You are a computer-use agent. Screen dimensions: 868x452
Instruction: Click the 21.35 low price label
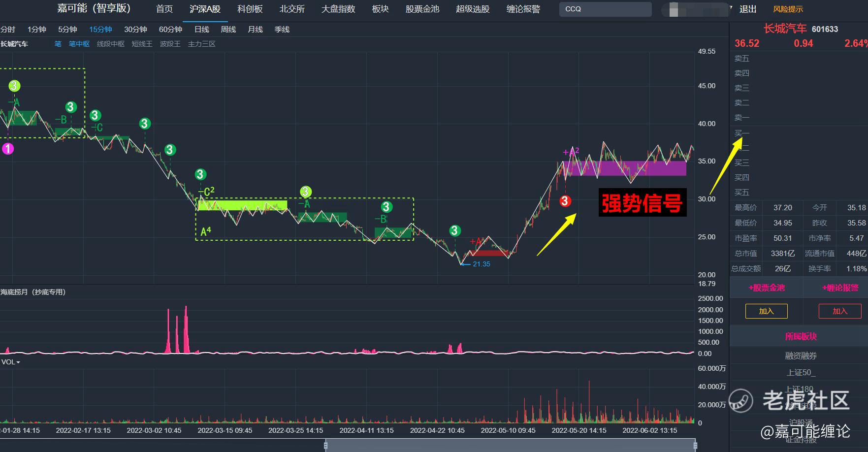tap(481, 264)
